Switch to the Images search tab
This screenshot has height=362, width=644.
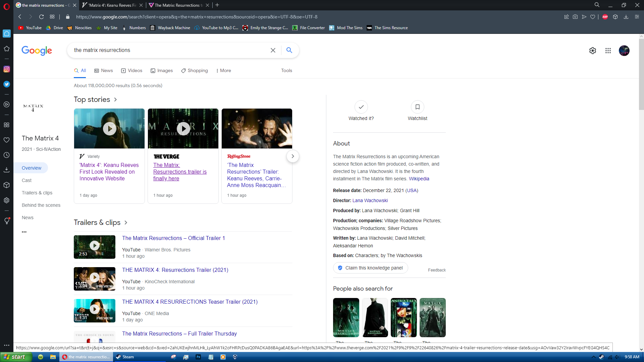coord(162,71)
